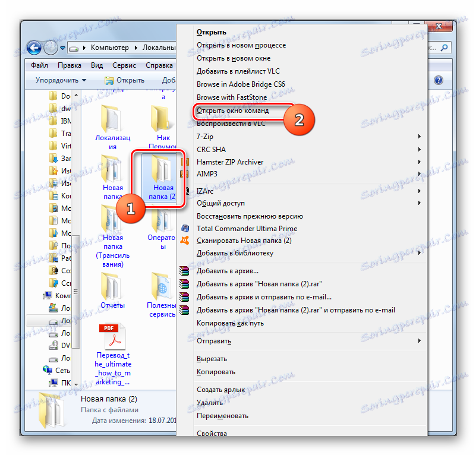Open the recent pages dropdown arrow
Image resolution: width=476 pixels, height=455 pixels.
tap(62, 48)
